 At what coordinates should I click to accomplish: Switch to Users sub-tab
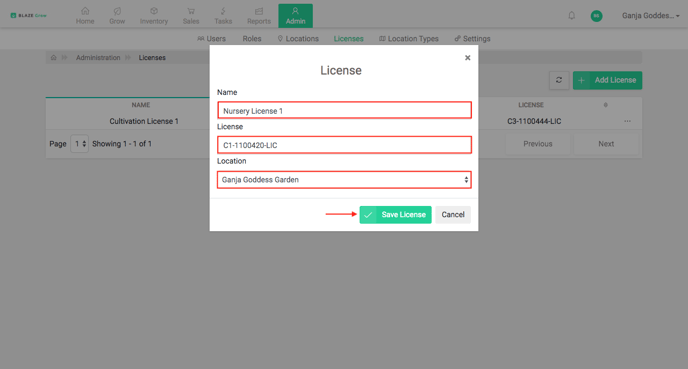(211, 39)
